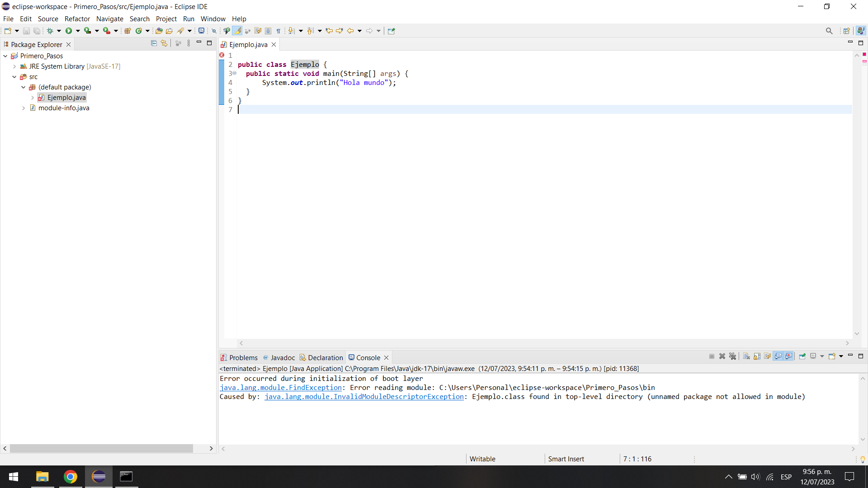Open a Terminal/Console from monitor icon
The image size is (868, 488).
tap(202, 31)
